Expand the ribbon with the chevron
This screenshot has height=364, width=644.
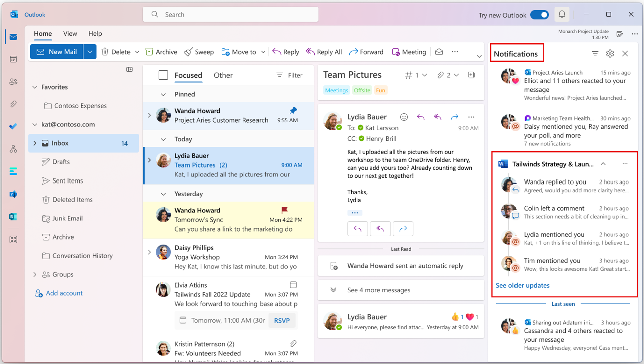479,56
